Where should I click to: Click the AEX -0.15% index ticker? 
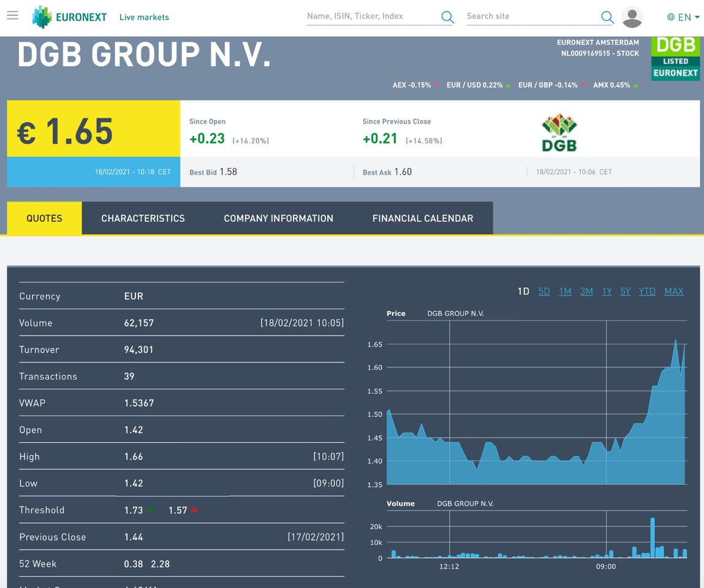coord(415,85)
